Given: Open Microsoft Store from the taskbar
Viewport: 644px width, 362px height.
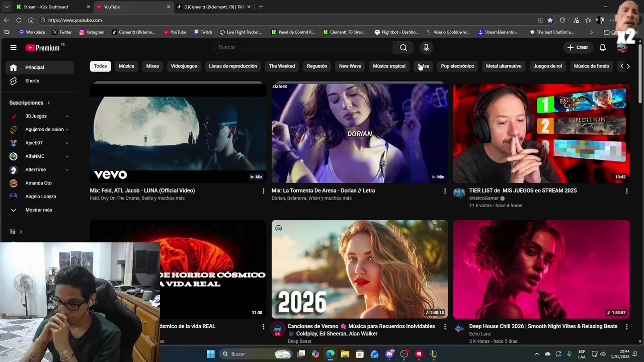Looking at the screenshot, I should [x=360, y=354].
